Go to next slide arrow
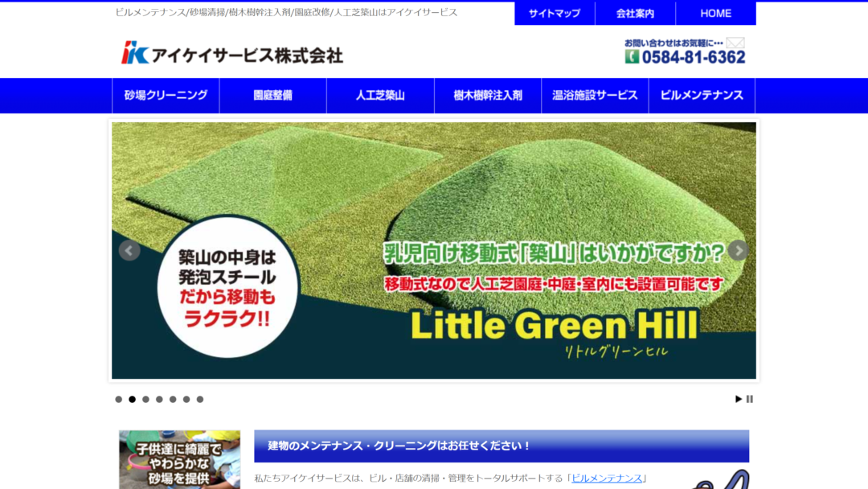 [738, 250]
